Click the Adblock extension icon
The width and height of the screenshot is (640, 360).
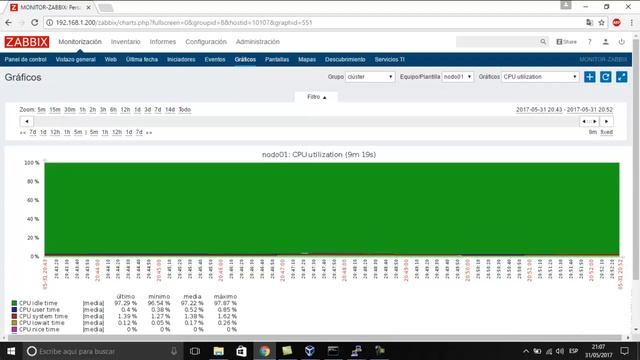pyautogui.click(x=616, y=22)
